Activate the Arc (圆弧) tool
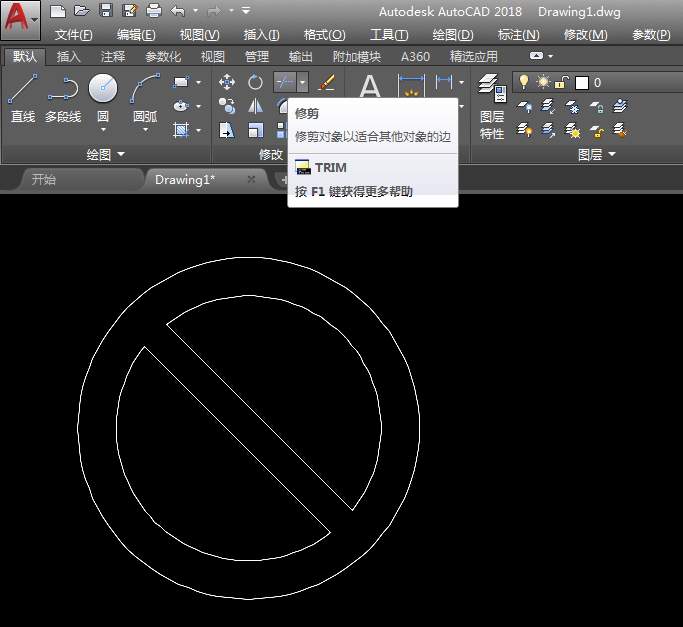Viewport: 683px width, 627px height. pyautogui.click(x=146, y=97)
